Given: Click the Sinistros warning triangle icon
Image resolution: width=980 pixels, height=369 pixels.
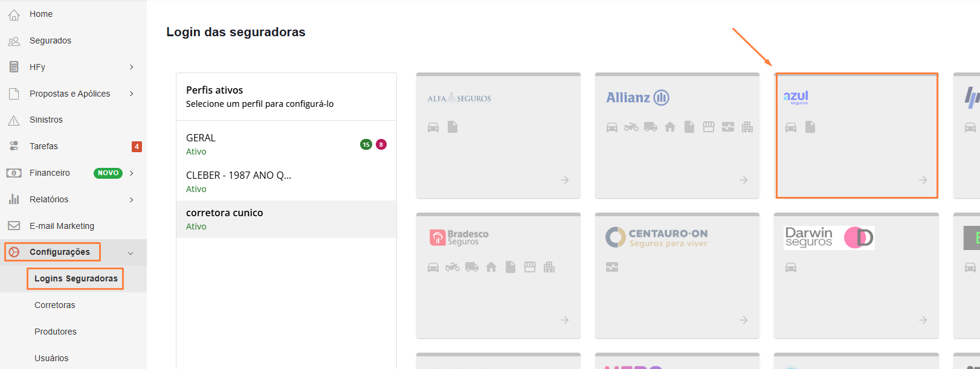Looking at the screenshot, I should [x=14, y=120].
